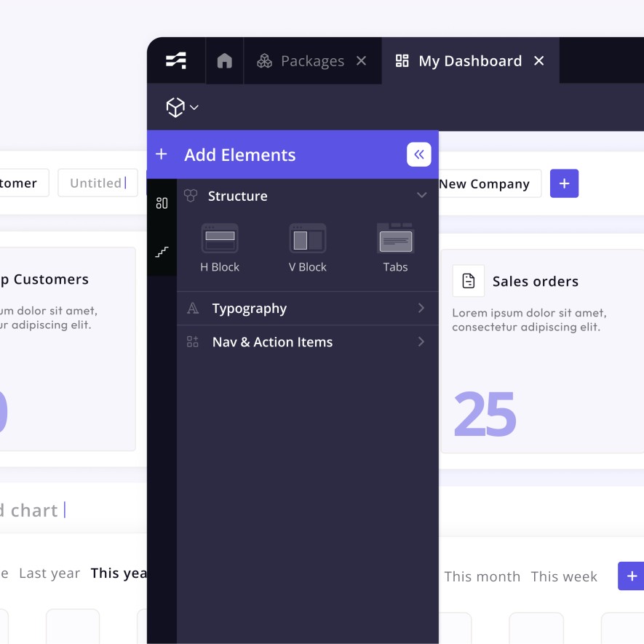Click the Nav & Action Items icon
644x644 pixels.
[193, 342]
